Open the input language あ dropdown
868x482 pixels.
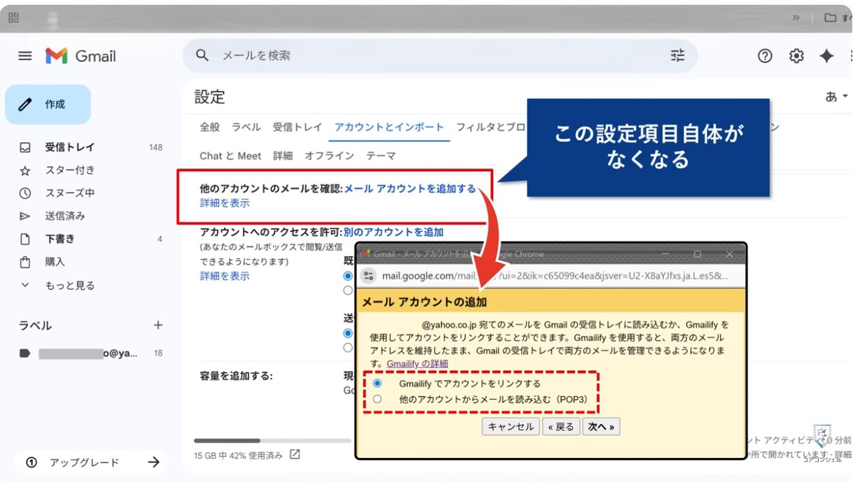tap(836, 97)
